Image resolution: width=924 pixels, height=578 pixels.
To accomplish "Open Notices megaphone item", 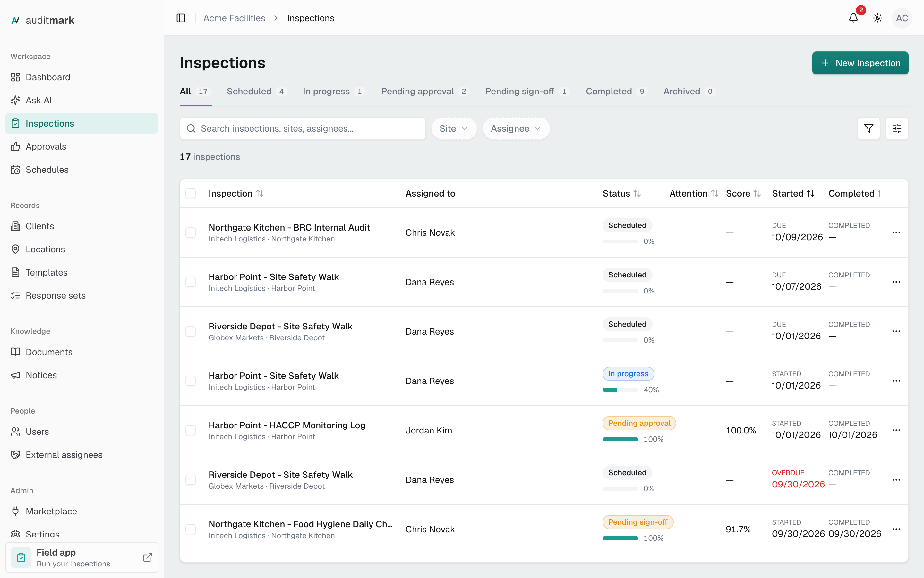I will pos(82,375).
